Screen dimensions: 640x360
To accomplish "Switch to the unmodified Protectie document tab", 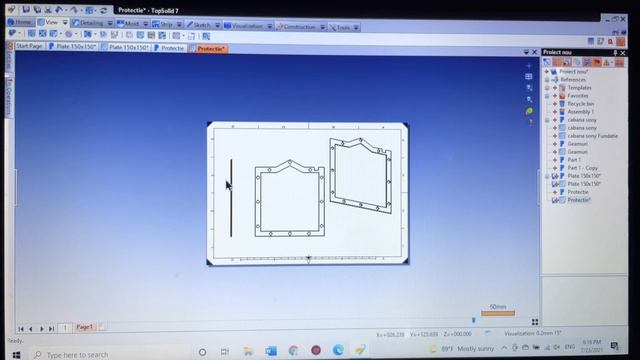I will (169, 48).
